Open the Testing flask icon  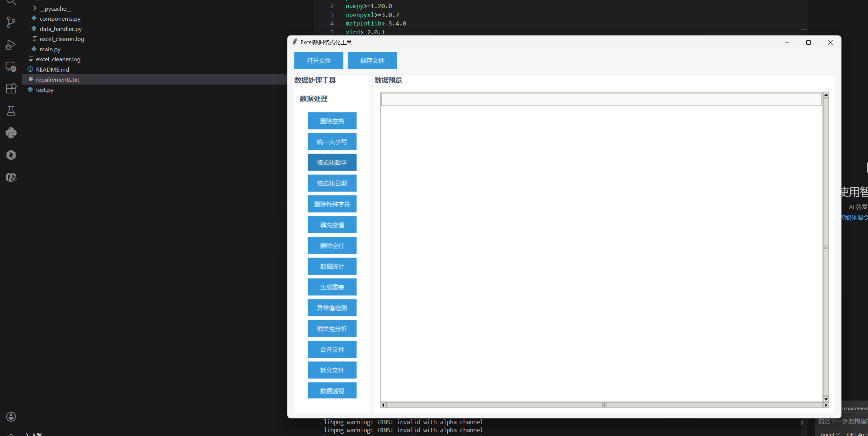pos(11,111)
